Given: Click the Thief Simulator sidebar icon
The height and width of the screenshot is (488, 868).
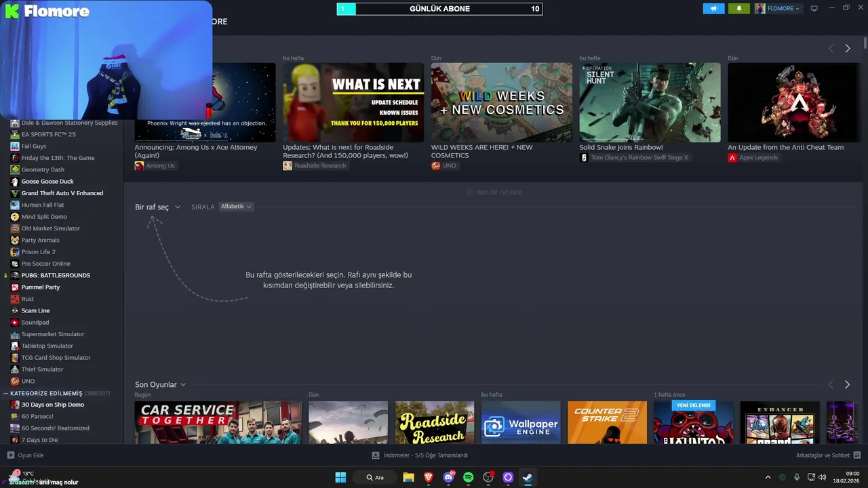Looking at the screenshot, I should 15,369.
